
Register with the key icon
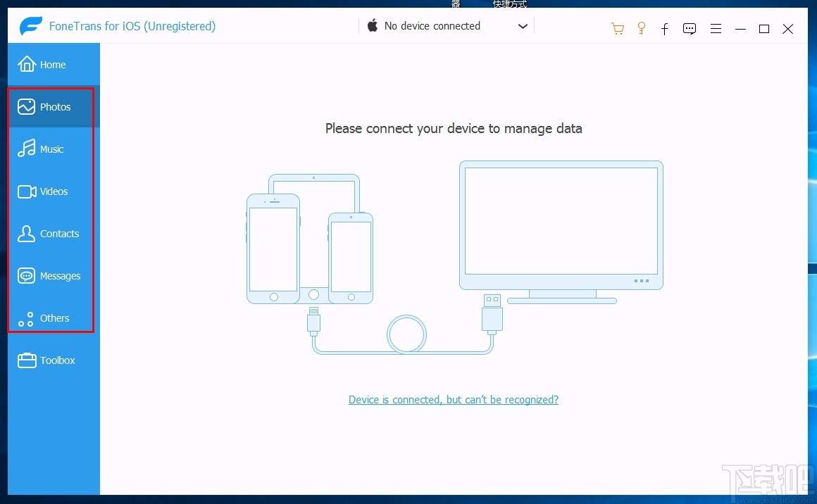pyautogui.click(x=641, y=28)
